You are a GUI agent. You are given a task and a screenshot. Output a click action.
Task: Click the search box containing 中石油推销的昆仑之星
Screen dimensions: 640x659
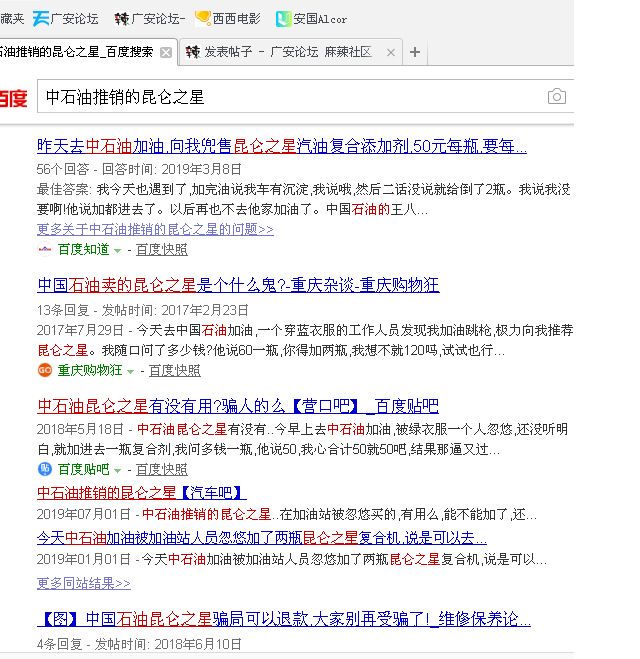pyautogui.click(x=290, y=97)
